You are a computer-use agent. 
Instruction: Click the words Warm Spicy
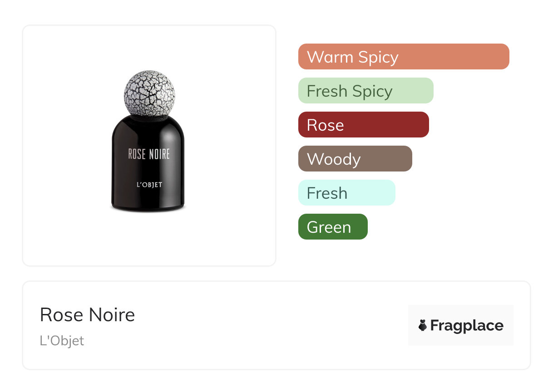pyautogui.click(x=352, y=57)
